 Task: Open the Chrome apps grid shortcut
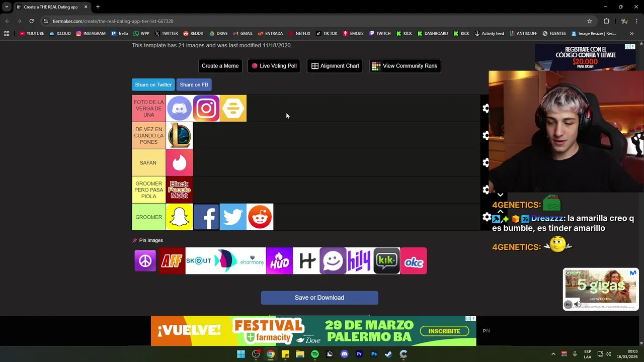point(7,34)
